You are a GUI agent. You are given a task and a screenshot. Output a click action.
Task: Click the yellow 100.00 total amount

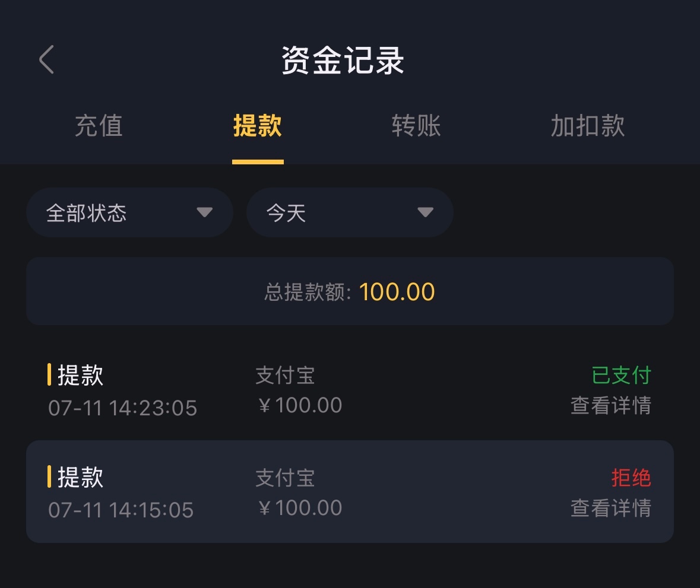point(397,292)
